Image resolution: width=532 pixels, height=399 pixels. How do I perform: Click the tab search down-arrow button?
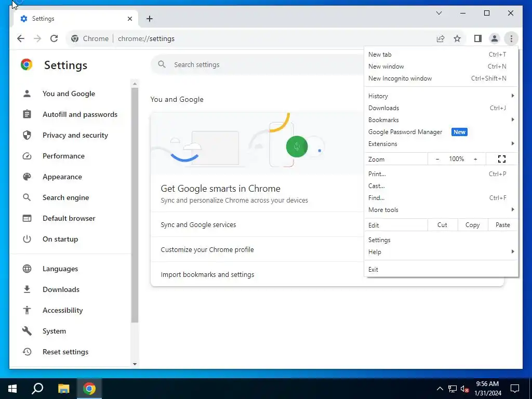438,13
